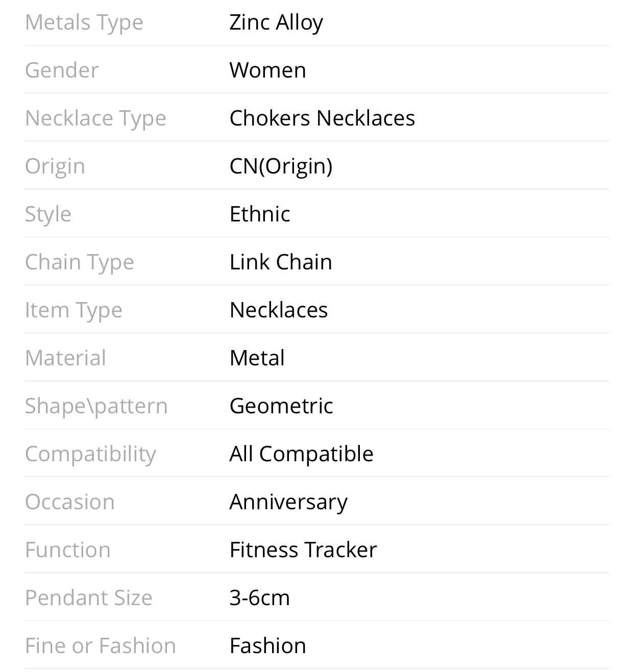Click the Shape\pattern label
Screen dimensions: 634x672
96,406
